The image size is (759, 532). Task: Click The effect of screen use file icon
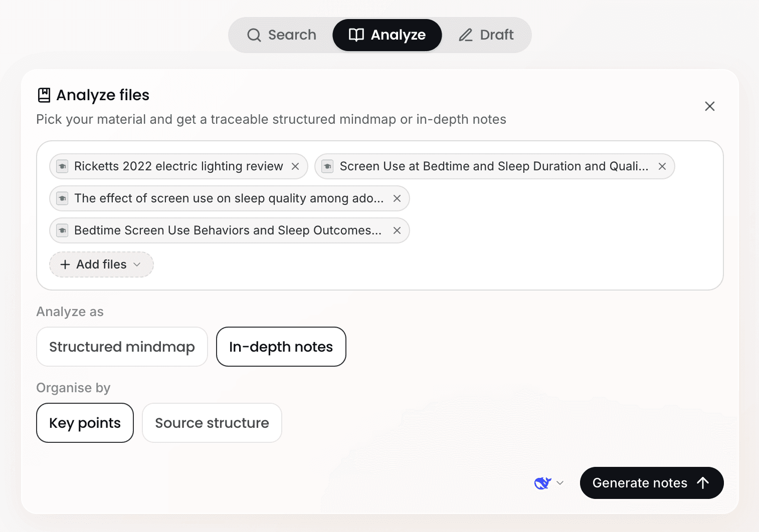point(62,198)
